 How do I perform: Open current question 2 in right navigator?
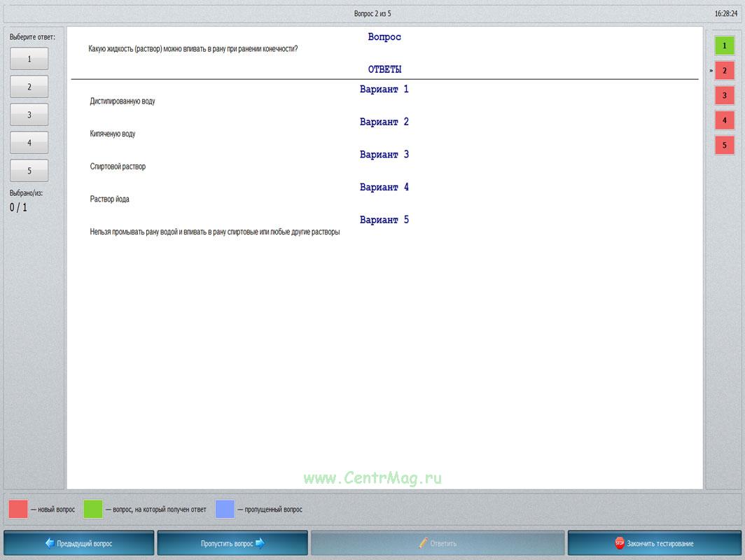(x=724, y=71)
